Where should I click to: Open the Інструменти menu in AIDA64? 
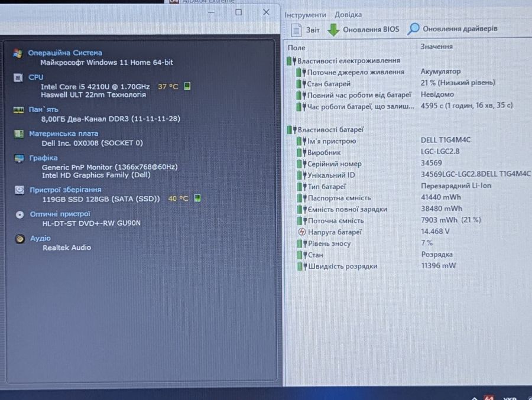[305, 15]
